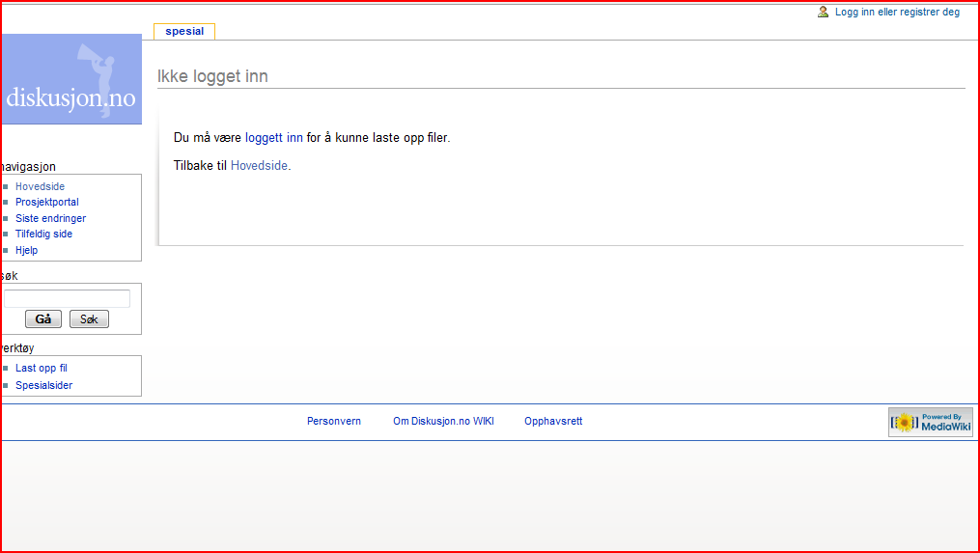Go to Tilfeldig side

coord(43,234)
